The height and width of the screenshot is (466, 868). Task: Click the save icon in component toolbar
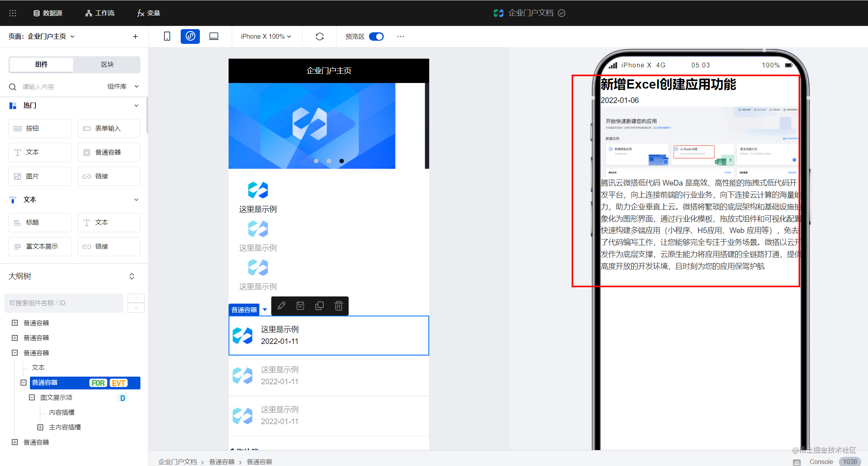(300, 306)
